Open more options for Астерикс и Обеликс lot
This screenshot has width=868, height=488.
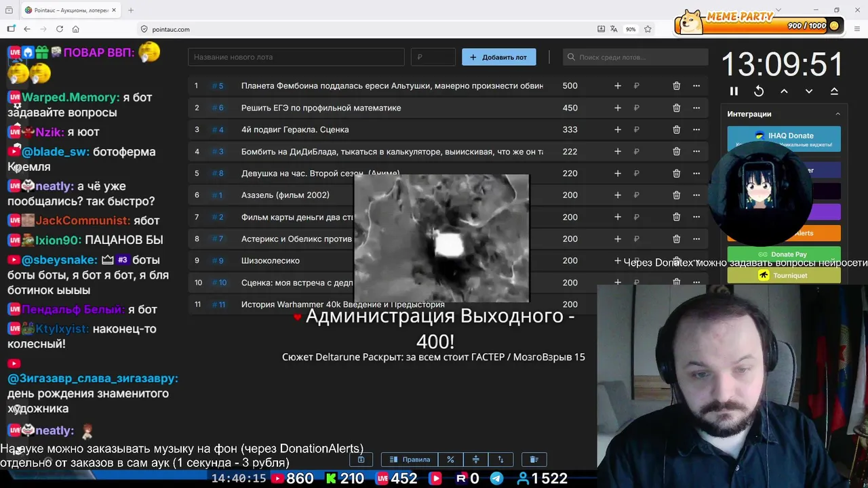tap(696, 239)
